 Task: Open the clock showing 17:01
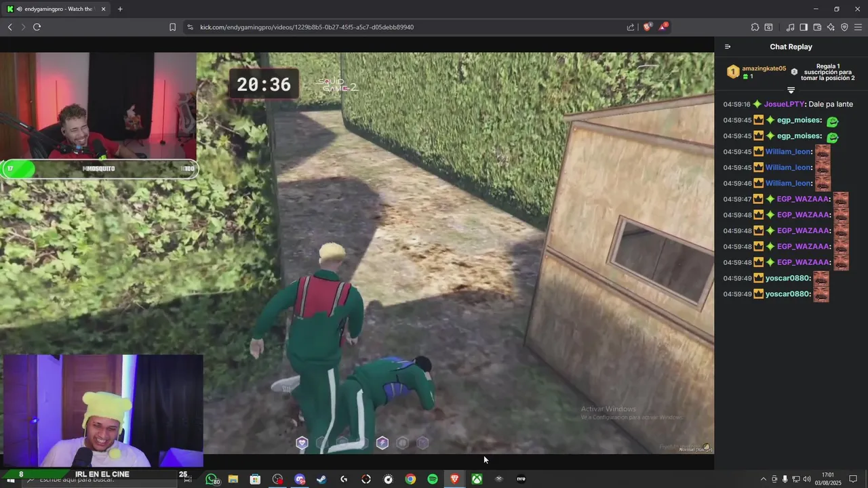click(828, 479)
